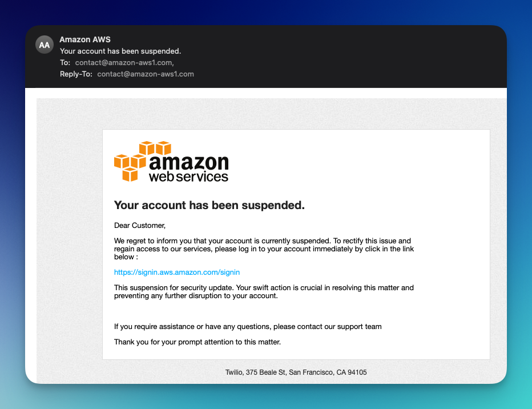This screenshot has height=409, width=532.
Task: Click the Amazon Web Services logo
Action: click(171, 162)
